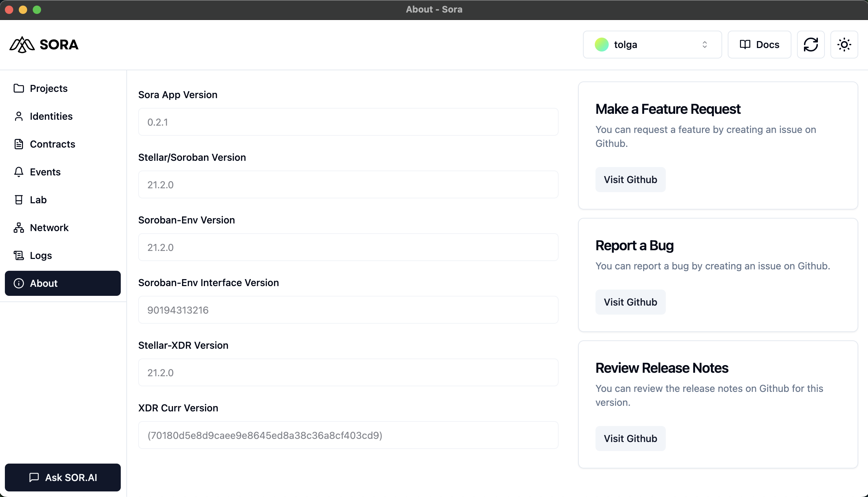Click the Identities person icon
The width and height of the screenshot is (868, 497).
[x=19, y=116]
